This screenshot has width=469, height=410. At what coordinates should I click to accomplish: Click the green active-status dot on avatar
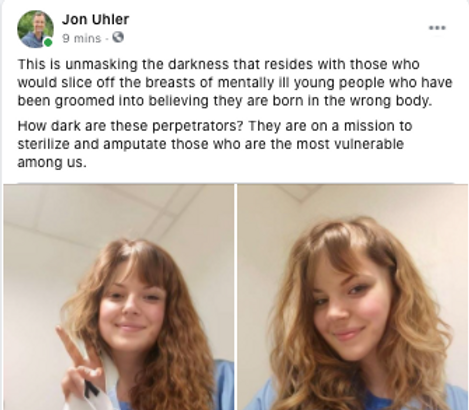[x=48, y=43]
